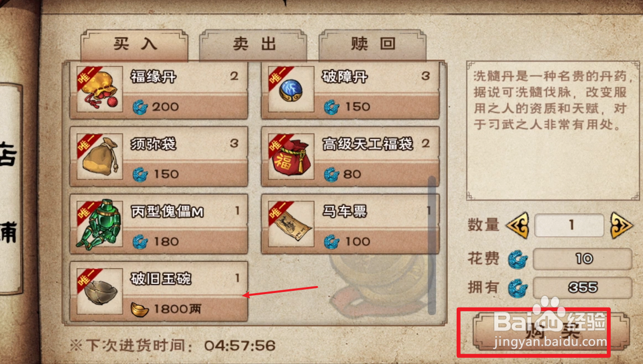Click the jade currency icon beside 拥有
The width and height of the screenshot is (643, 364).
point(517,288)
